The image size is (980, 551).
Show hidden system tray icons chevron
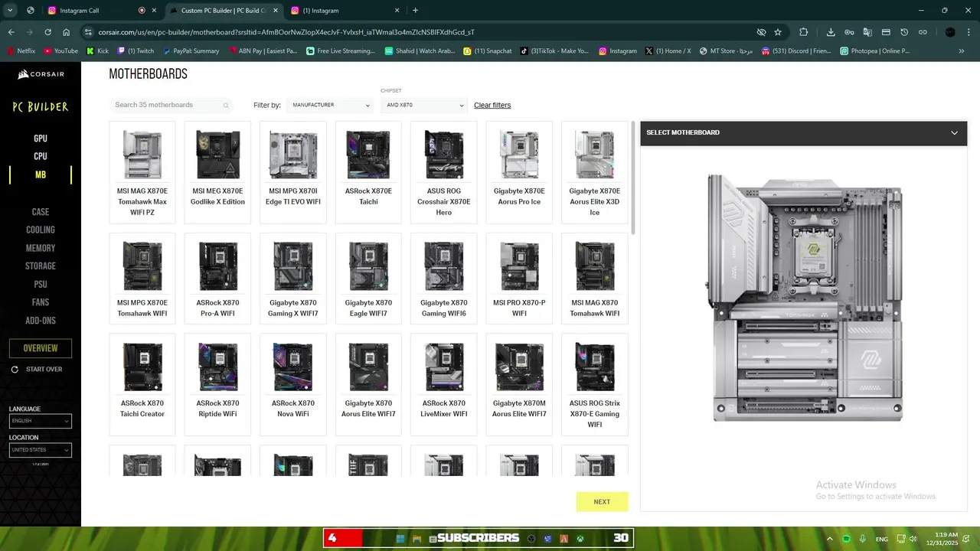pyautogui.click(x=830, y=539)
